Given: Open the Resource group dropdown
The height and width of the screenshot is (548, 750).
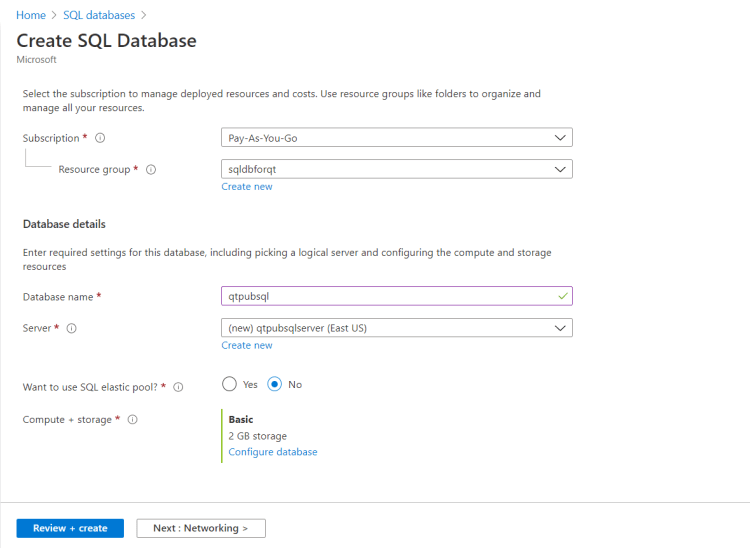Looking at the screenshot, I should tap(396, 170).
